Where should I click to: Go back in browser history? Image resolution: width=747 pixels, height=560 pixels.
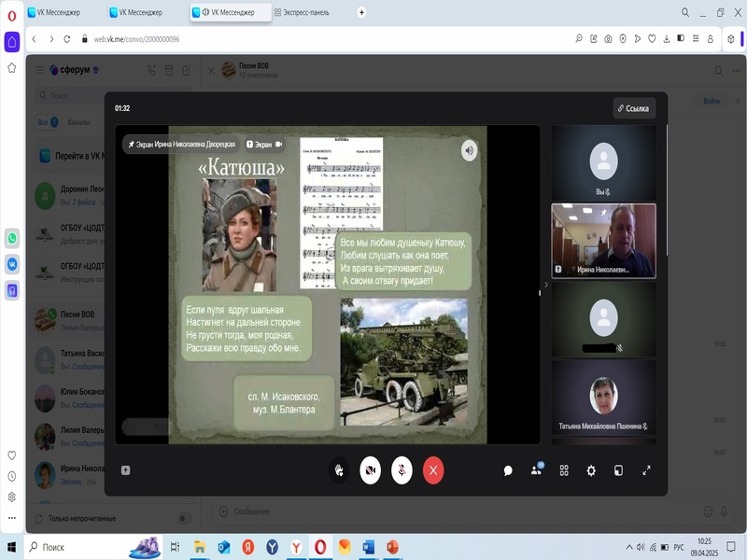point(34,39)
